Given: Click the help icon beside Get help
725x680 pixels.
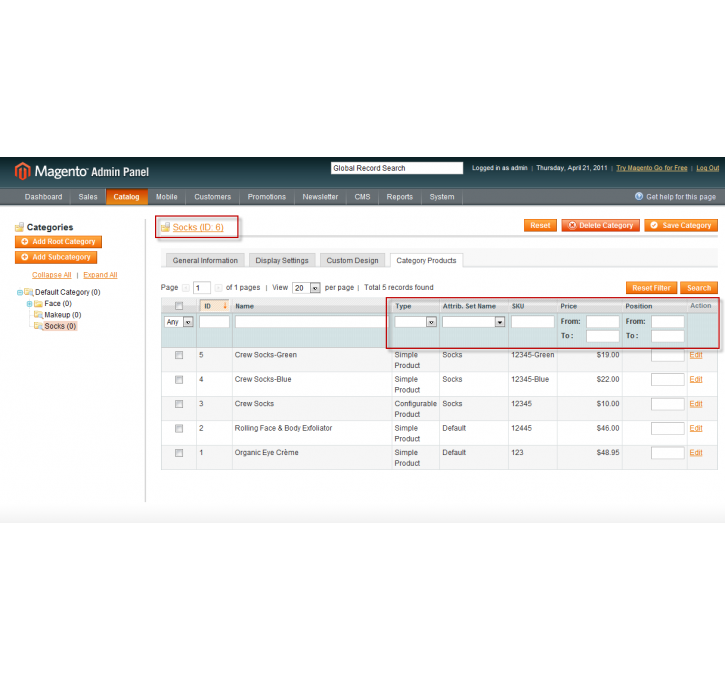Looking at the screenshot, I should coord(639,197).
